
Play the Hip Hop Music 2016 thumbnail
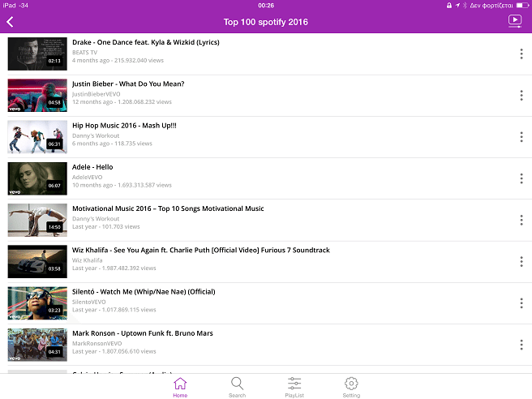[37, 137]
